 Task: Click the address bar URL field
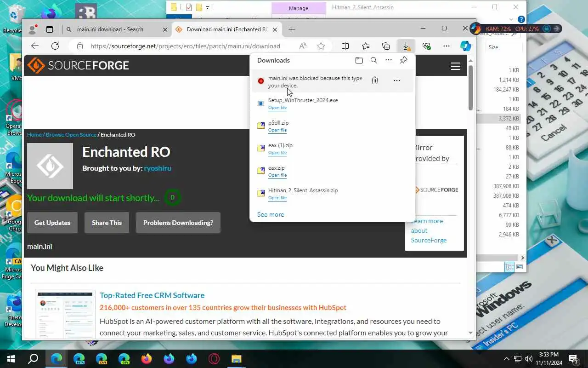point(185,46)
